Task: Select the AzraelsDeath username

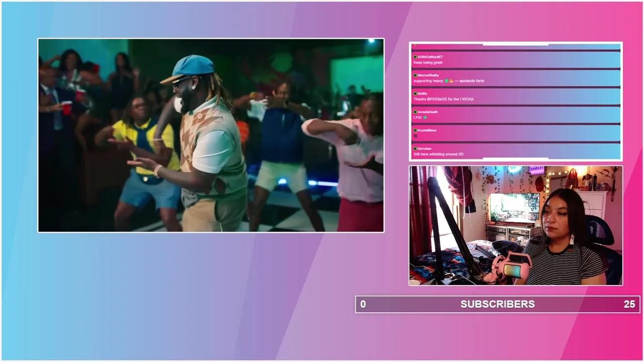Action: (x=428, y=112)
